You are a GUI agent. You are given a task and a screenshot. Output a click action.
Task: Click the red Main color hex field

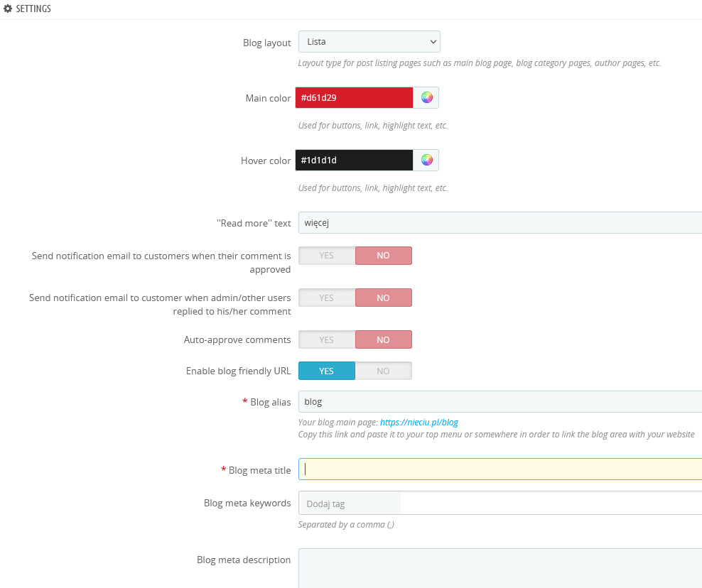point(354,97)
